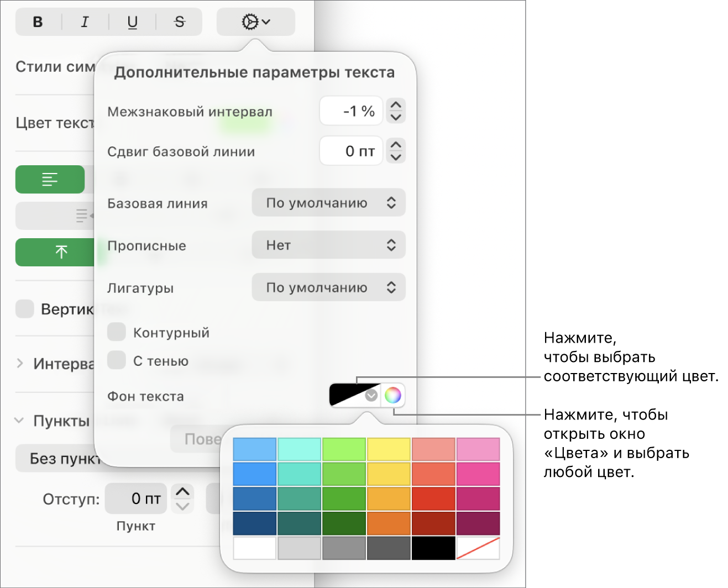This screenshot has height=588, width=728.
Task: Pick the medium blue swatch in second row
Action: (x=255, y=474)
